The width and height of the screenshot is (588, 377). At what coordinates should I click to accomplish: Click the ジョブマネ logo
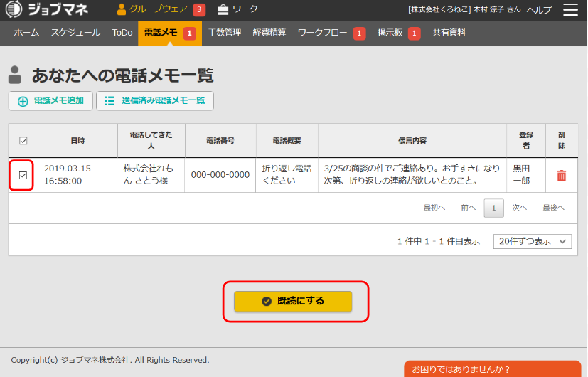(x=47, y=9)
